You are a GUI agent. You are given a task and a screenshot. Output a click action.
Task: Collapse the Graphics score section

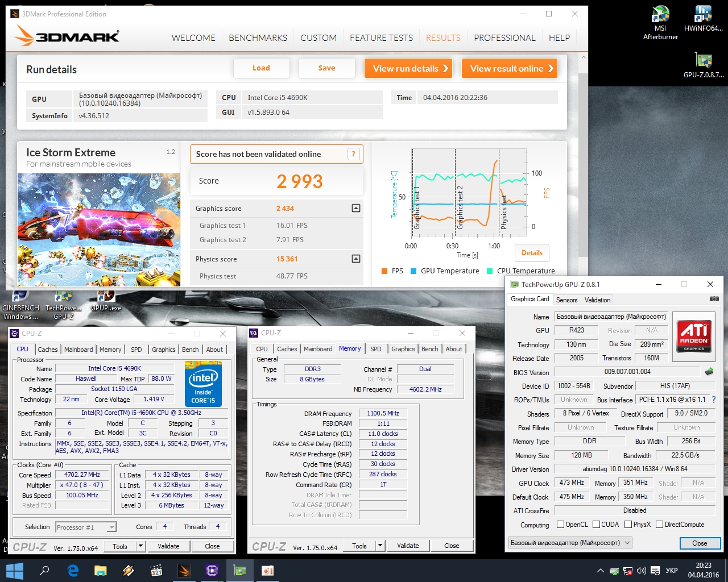click(356, 208)
